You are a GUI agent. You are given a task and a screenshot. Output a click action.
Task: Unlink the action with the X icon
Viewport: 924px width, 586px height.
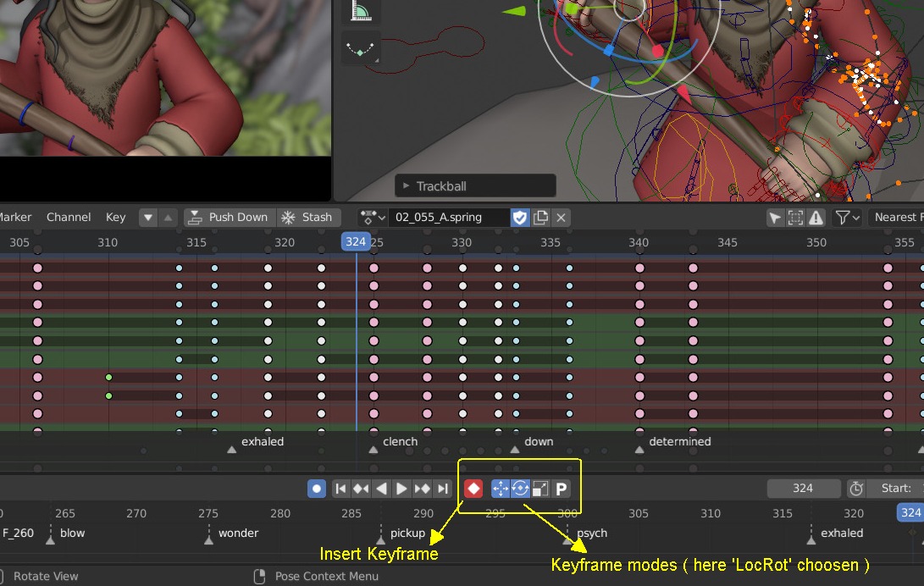pyautogui.click(x=561, y=218)
